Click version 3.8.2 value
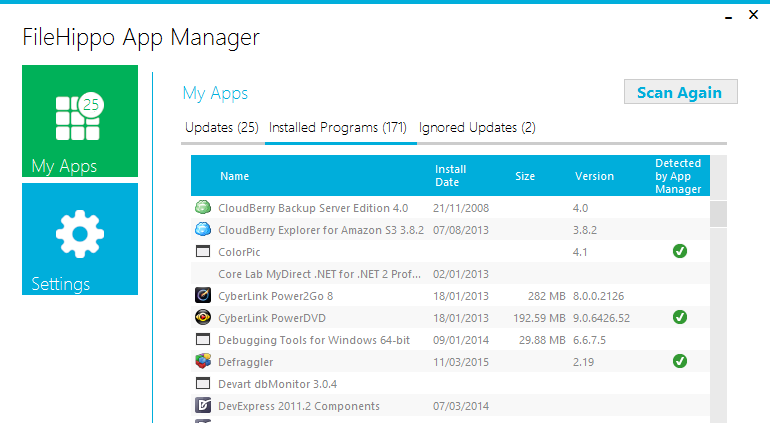770x423 pixels. coord(585,230)
